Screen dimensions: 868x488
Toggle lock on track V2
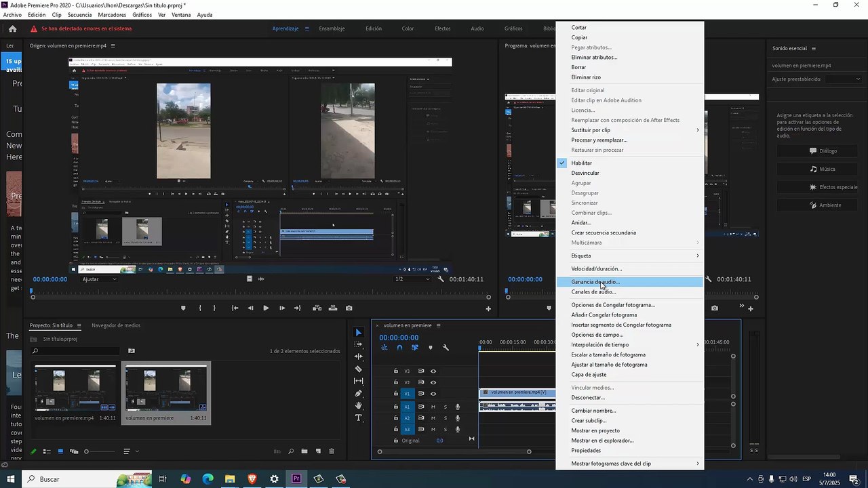click(x=396, y=382)
